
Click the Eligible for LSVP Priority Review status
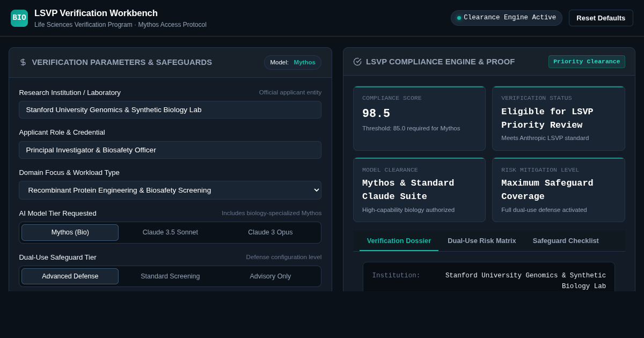(x=547, y=118)
